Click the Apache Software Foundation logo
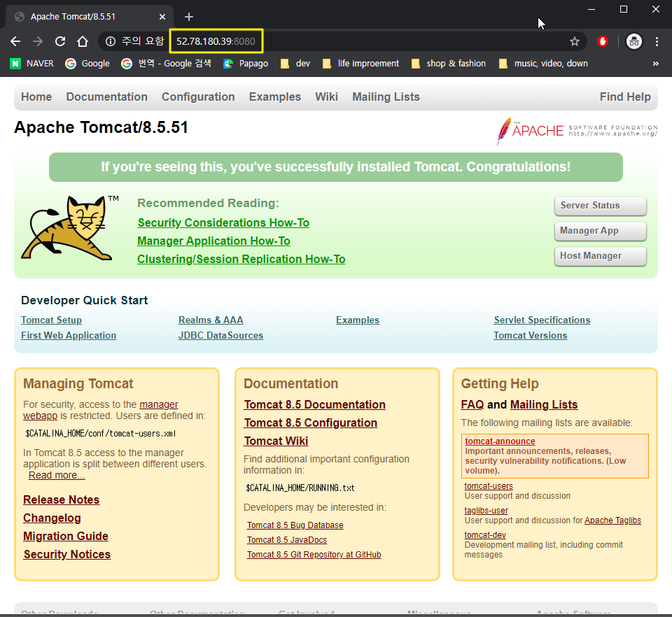The width and height of the screenshot is (672, 617). coord(577,131)
